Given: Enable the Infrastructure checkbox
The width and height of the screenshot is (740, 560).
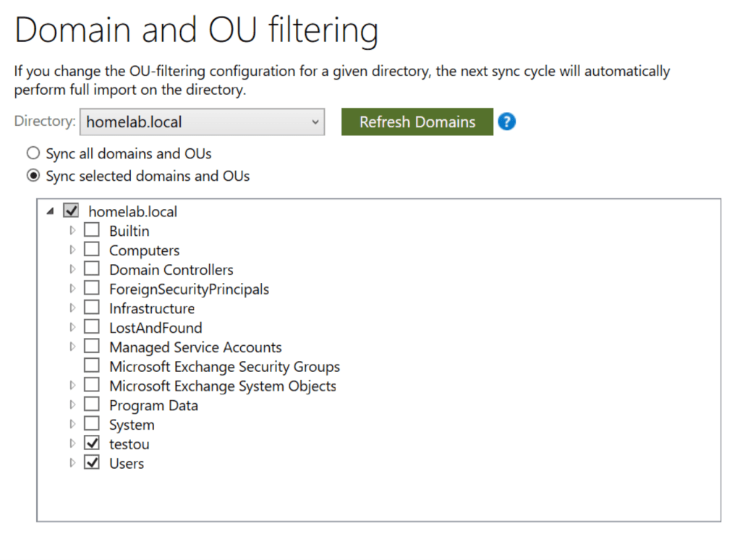Looking at the screenshot, I should [x=92, y=308].
